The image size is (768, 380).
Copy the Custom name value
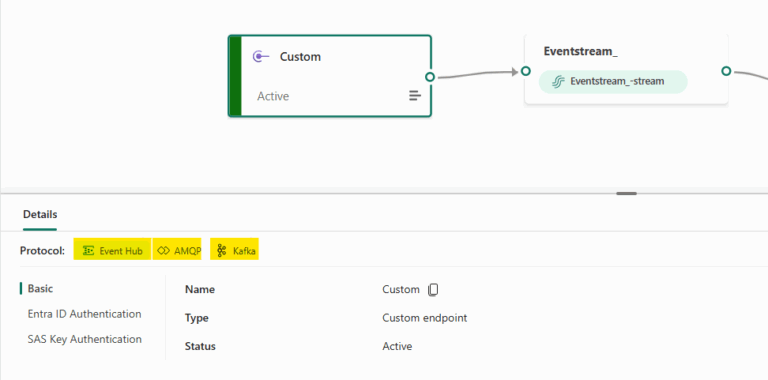click(433, 290)
